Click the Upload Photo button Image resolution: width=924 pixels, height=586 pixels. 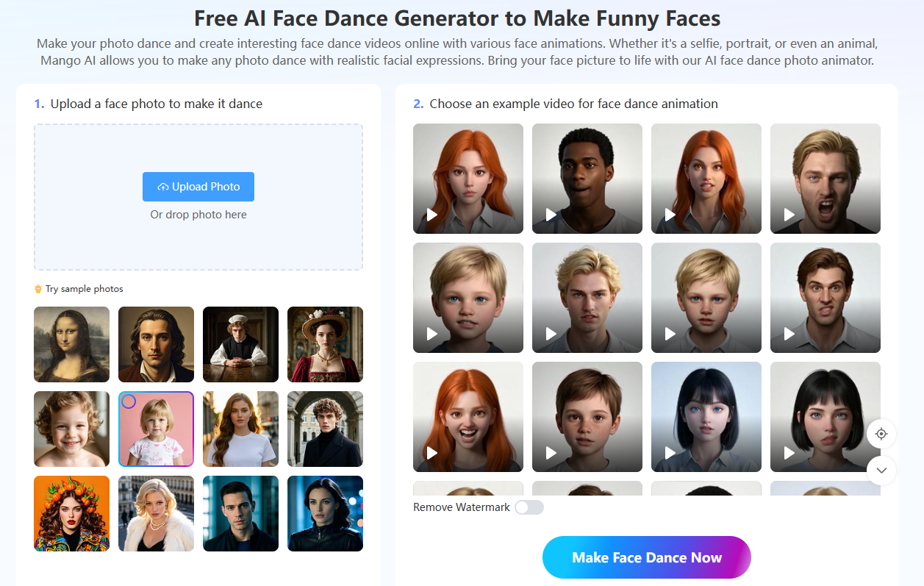[198, 187]
